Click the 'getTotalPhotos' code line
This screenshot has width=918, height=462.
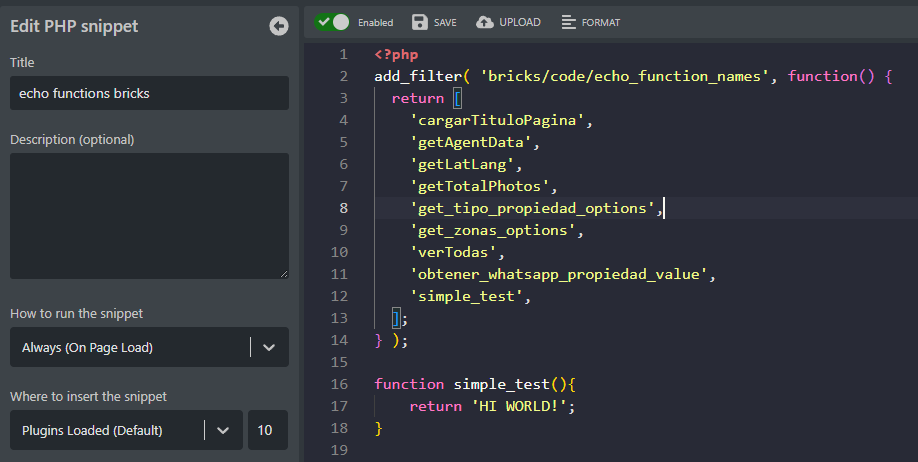click(x=484, y=186)
